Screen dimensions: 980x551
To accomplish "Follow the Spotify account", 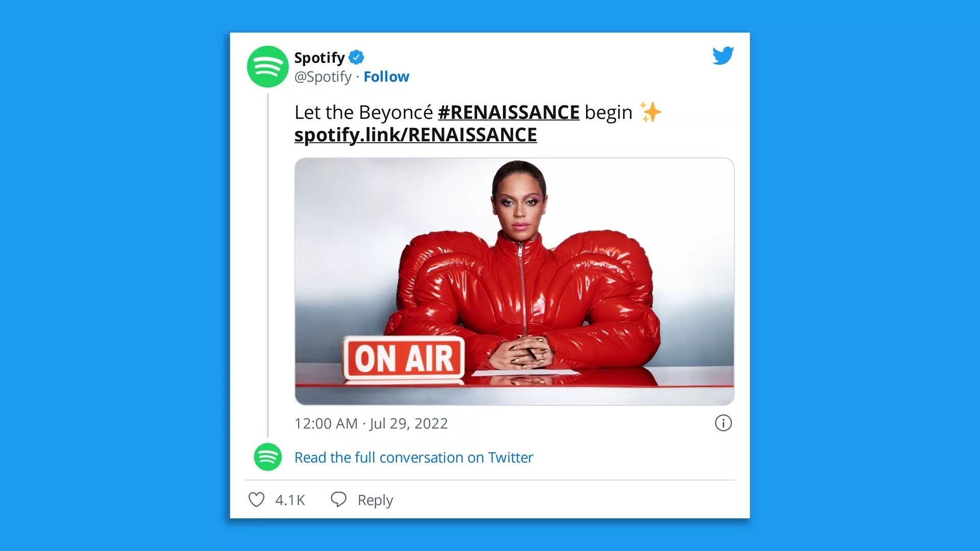I will [386, 77].
